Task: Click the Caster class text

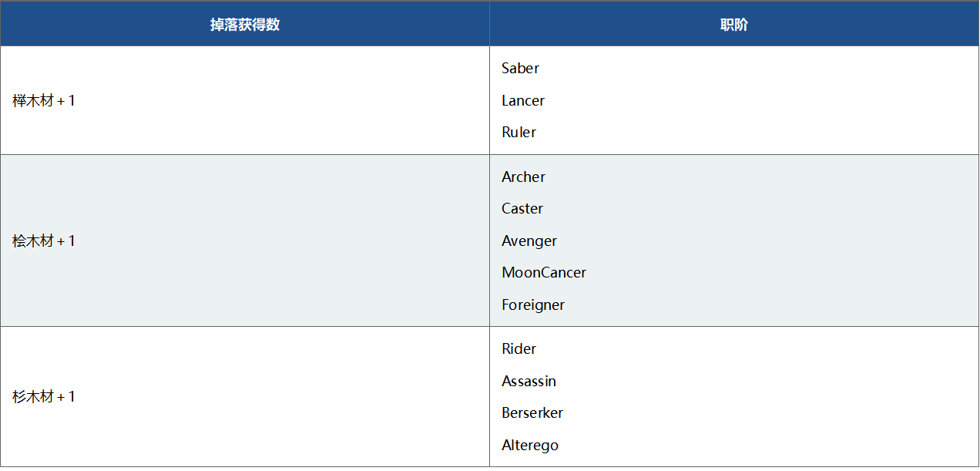Action: point(522,209)
